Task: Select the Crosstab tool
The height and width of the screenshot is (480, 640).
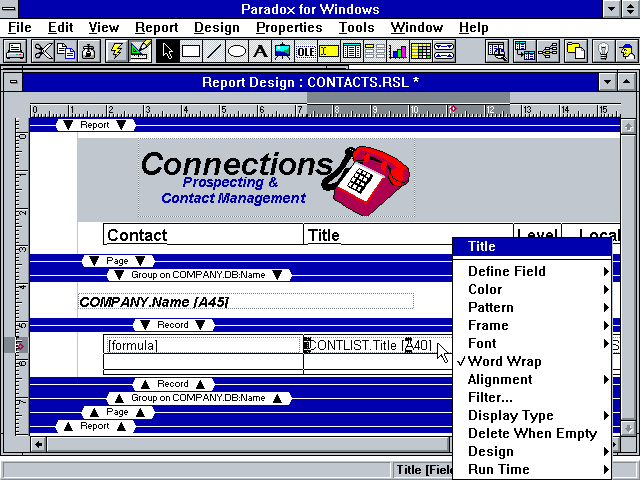Action: (420, 51)
